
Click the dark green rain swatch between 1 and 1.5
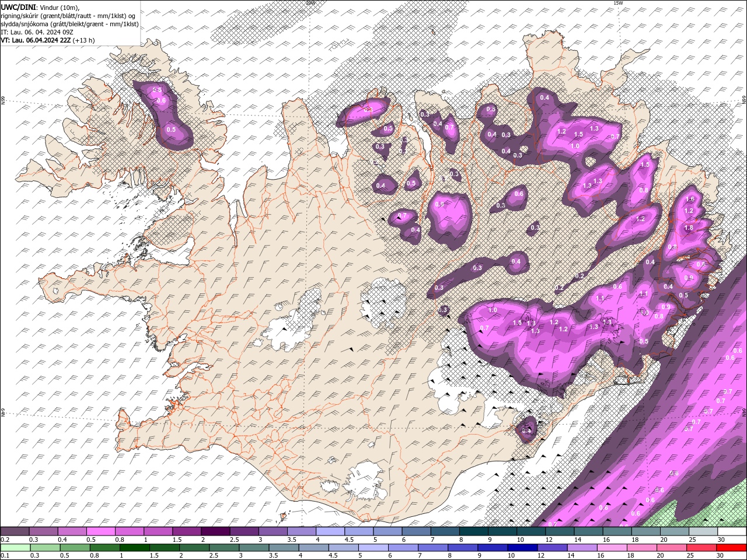tap(135, 547)
